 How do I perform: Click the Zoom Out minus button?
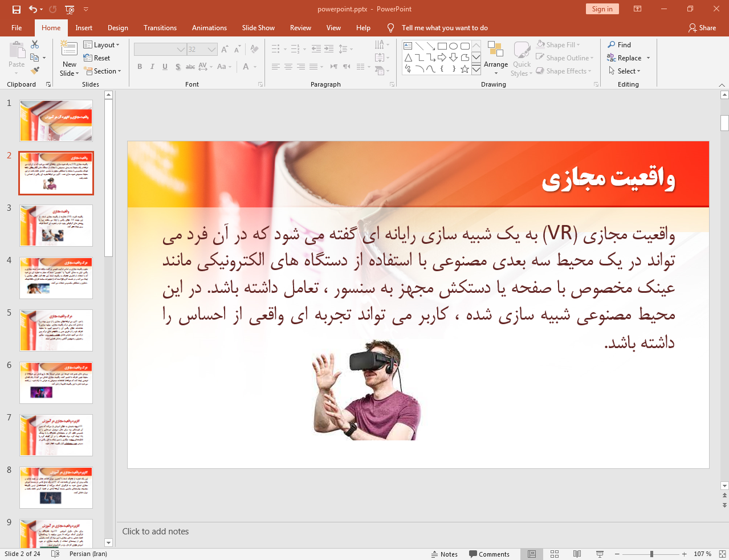[617, 554]
